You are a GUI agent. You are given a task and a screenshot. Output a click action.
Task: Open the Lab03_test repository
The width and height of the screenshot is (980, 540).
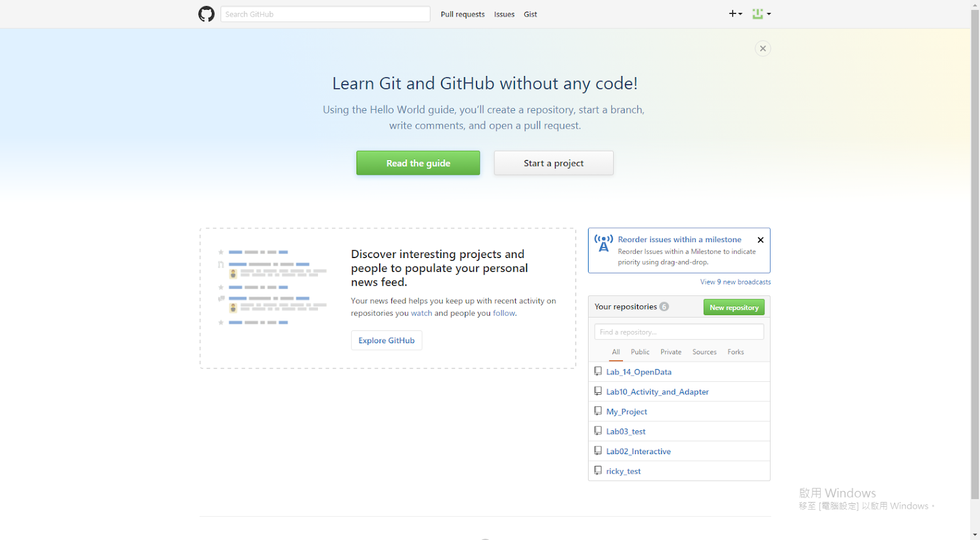click(626, 432)
